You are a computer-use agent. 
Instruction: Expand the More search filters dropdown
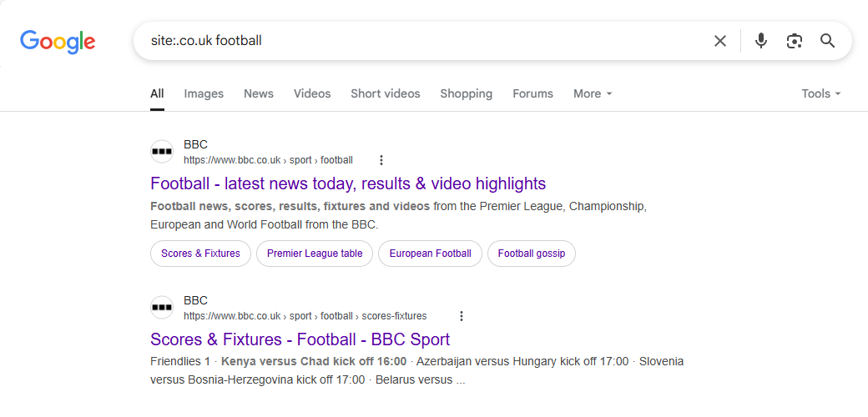593,93
